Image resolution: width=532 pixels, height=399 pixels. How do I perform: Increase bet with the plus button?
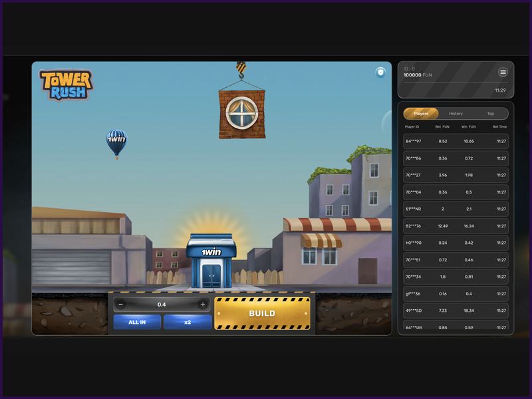(x=203, y=305)
